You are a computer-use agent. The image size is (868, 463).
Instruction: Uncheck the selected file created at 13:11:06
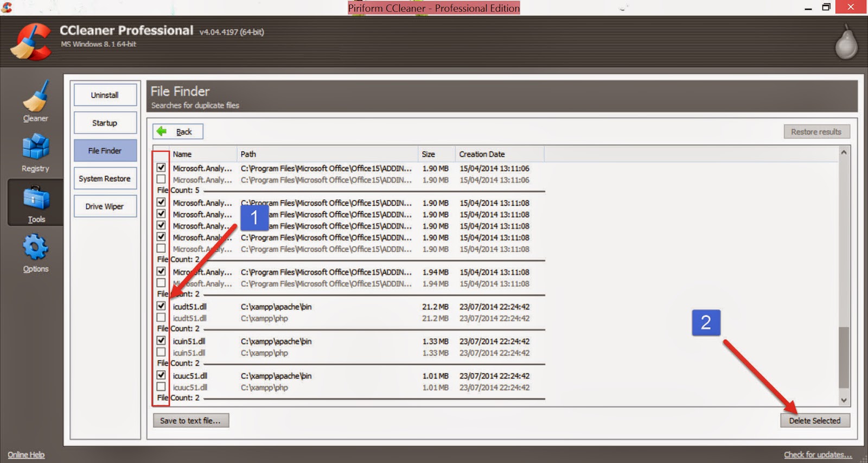pyautogui.click(x=161, y=168)
